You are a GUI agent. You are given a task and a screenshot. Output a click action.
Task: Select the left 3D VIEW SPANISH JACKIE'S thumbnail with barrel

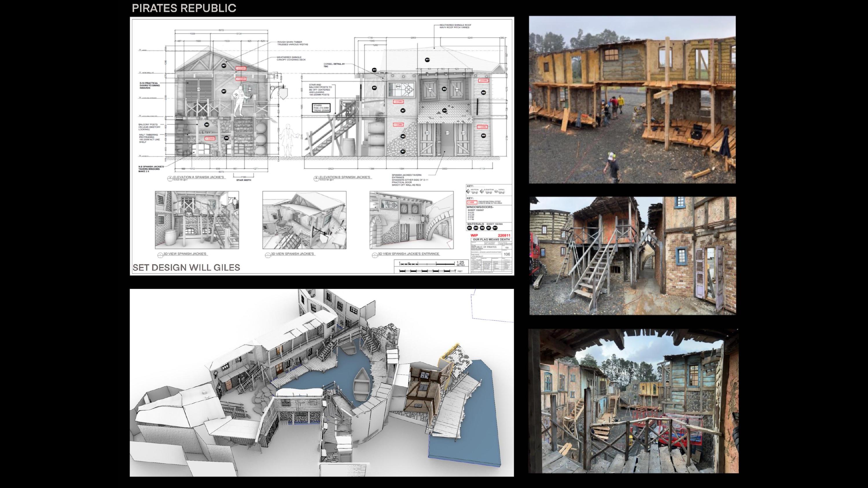[197, 220]
